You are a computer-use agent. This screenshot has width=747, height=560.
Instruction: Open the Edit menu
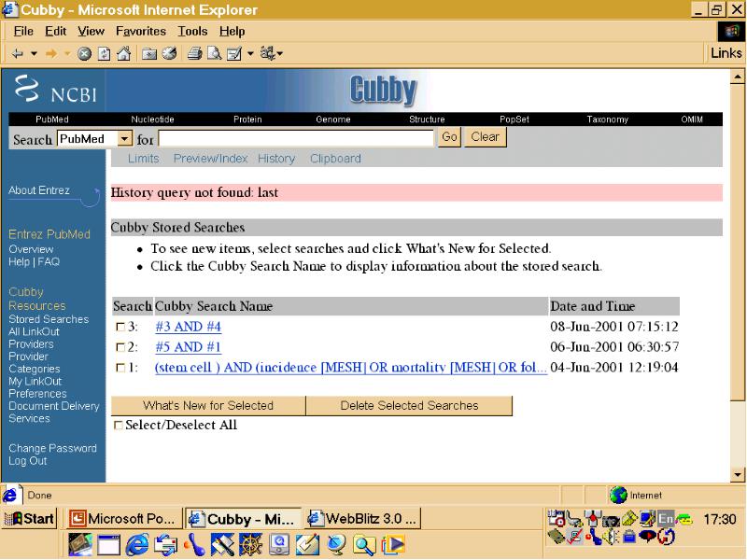click(56, 32)
